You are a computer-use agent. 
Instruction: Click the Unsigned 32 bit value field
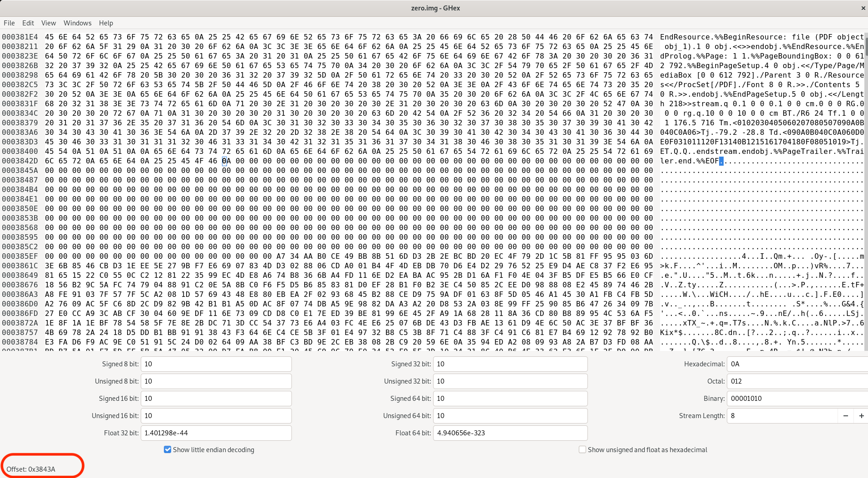point(510,381)
